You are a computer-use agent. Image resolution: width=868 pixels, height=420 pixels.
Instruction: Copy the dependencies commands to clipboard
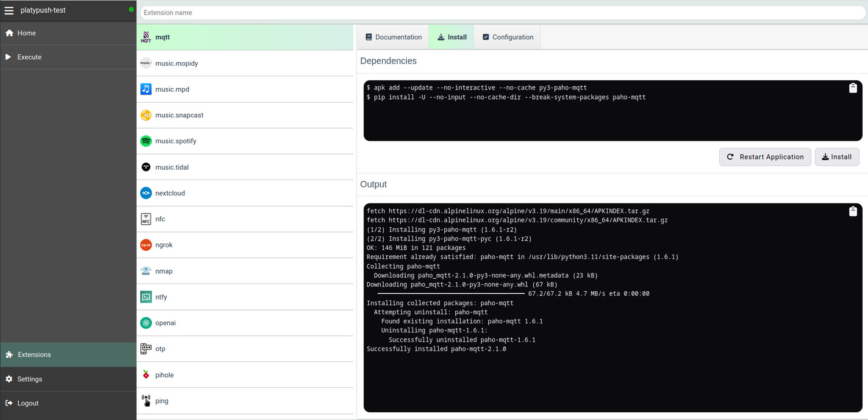[x=853, y=88]
